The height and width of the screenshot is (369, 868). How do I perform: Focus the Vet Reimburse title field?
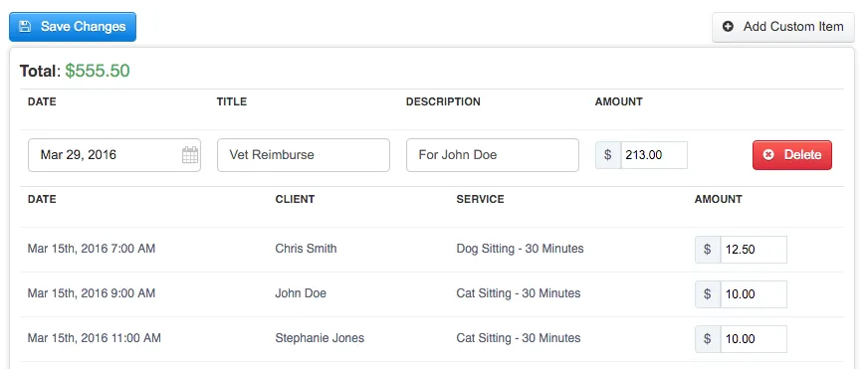pos(304,155)
